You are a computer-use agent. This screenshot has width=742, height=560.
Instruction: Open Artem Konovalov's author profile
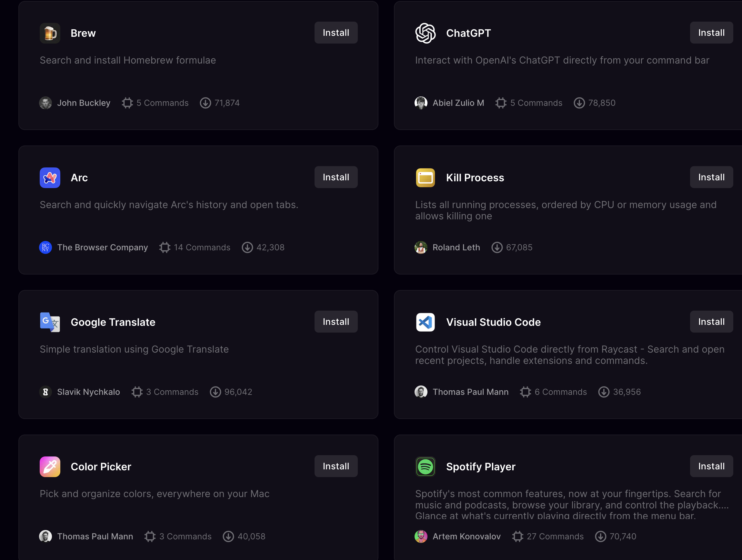[x=466, y=536]
